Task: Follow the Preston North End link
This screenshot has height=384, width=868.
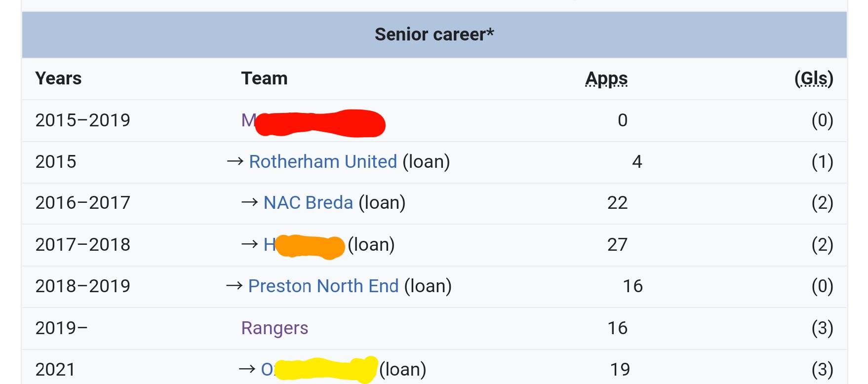Action: click(323, 286)
